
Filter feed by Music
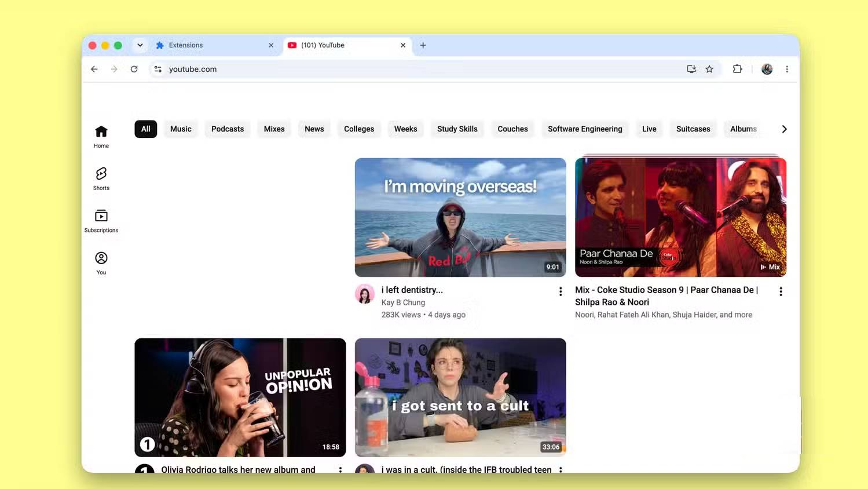pyautogui.click(x=181, y=129)
